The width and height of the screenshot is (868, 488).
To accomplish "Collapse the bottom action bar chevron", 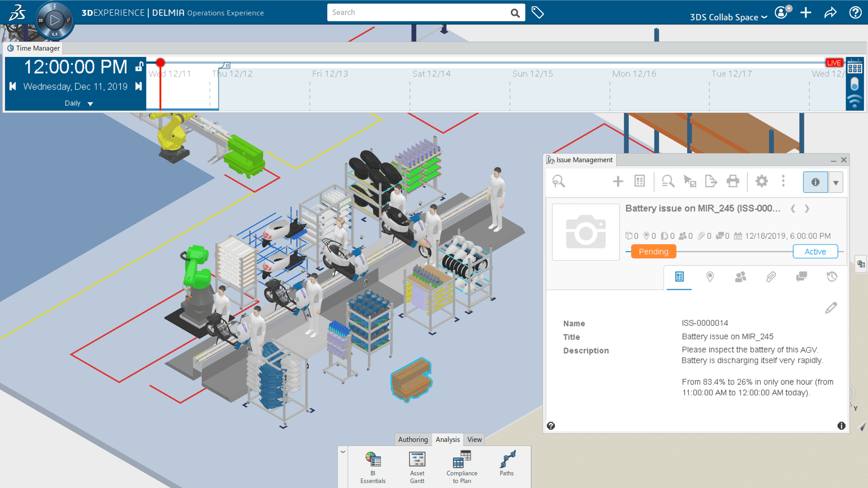I will pyautogui.click(x=343, y=451).
